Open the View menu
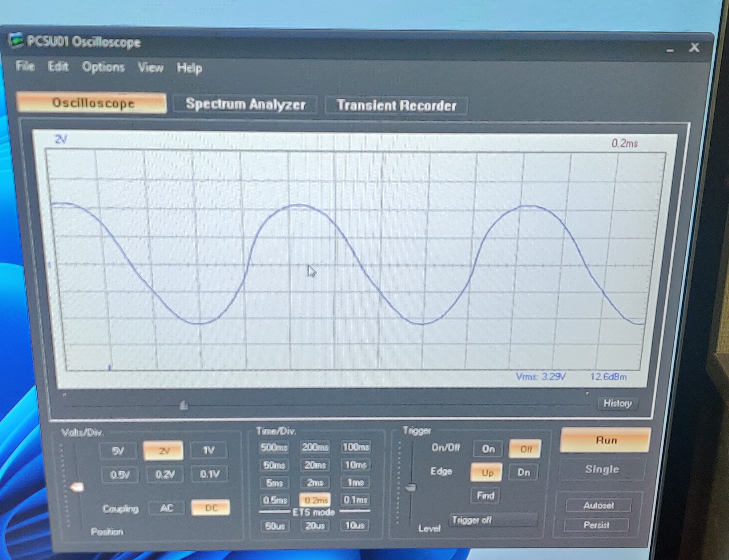The width and height of the screenshot is (729, 560). (151, 68)
